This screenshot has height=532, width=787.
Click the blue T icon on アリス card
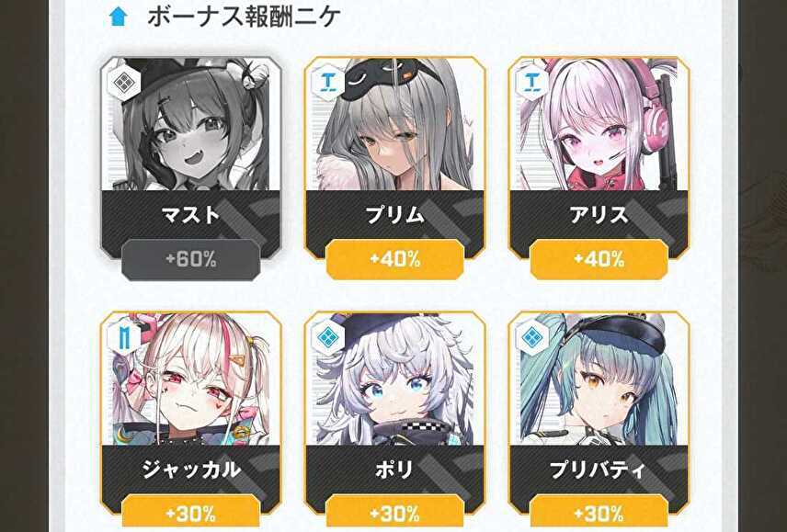pyautogui.click(x=531, y=84)
